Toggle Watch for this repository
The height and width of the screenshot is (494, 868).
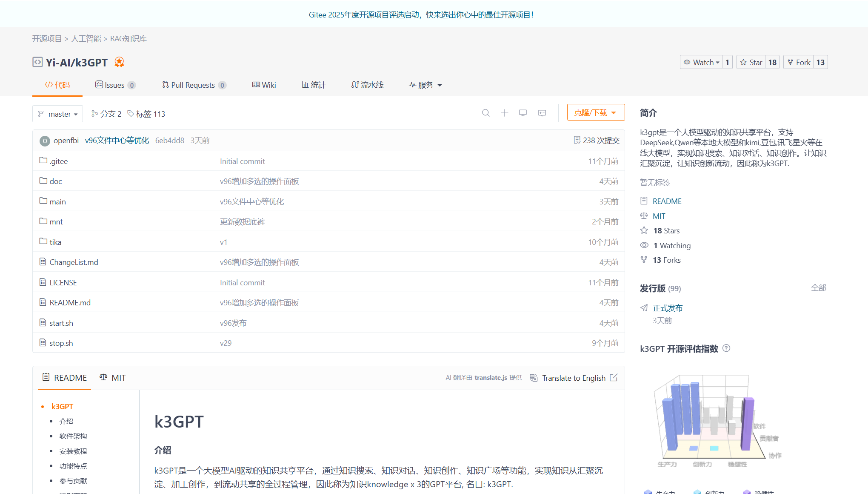(701, 63)
